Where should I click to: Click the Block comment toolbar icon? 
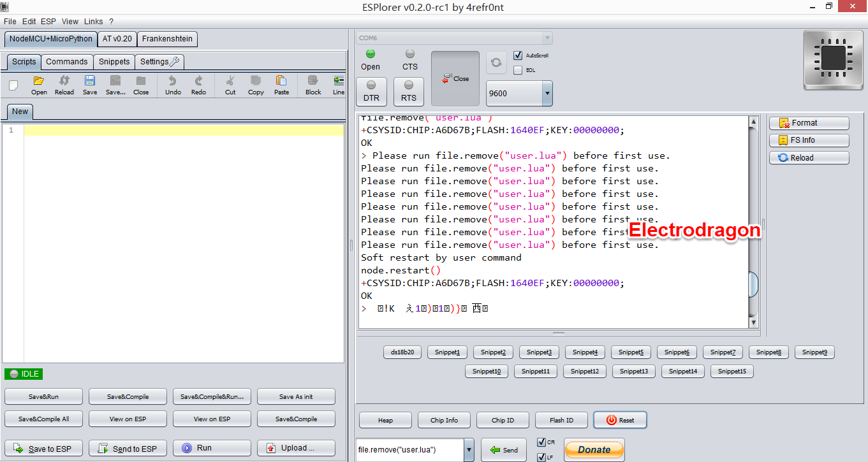tap(313, 82)
